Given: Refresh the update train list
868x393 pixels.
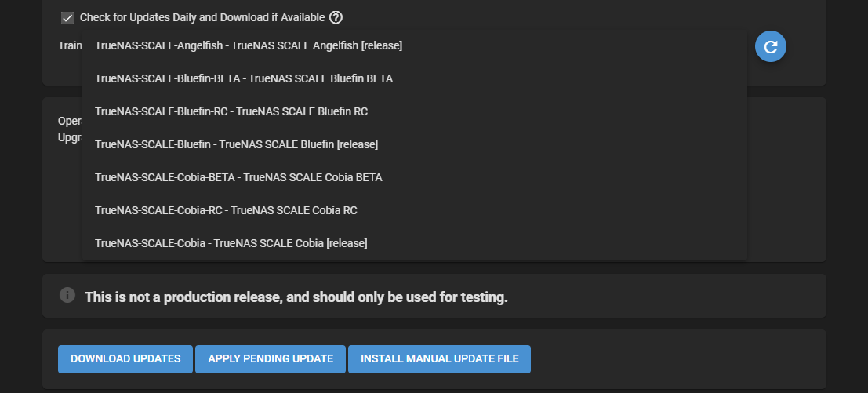Looking at the screenshot, I should pos(771,46).
